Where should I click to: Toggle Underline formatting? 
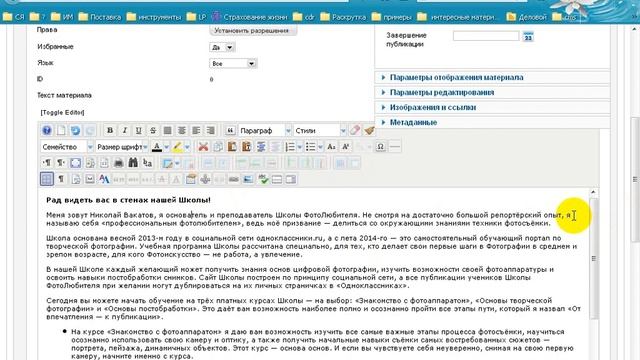click(x=138, y=131)
